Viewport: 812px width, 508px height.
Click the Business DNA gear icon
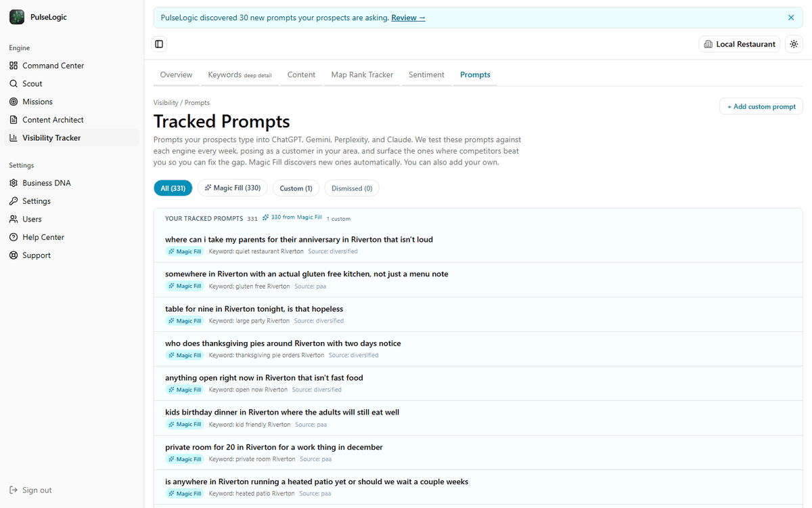[14, 183]
